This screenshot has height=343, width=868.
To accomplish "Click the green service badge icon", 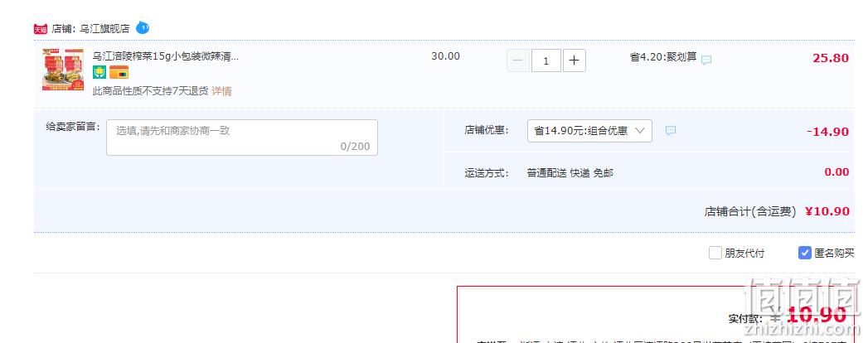I will 99,72.
